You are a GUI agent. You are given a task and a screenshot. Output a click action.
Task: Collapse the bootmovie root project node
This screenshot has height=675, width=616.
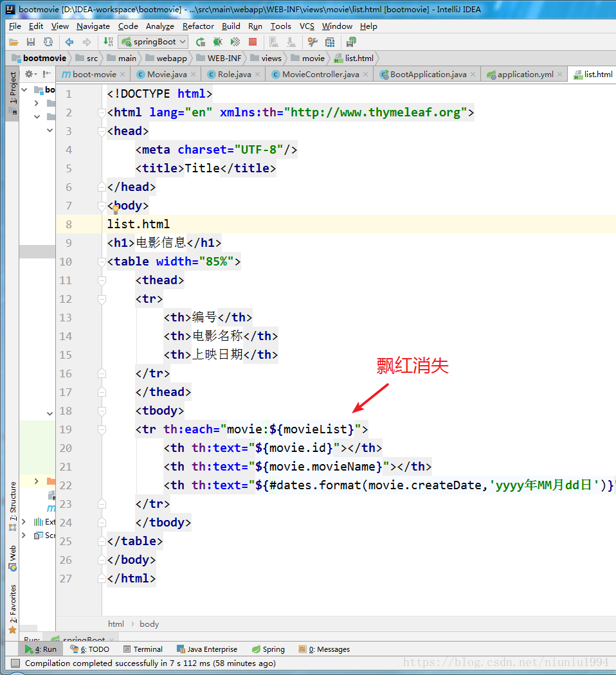(24, 90)
